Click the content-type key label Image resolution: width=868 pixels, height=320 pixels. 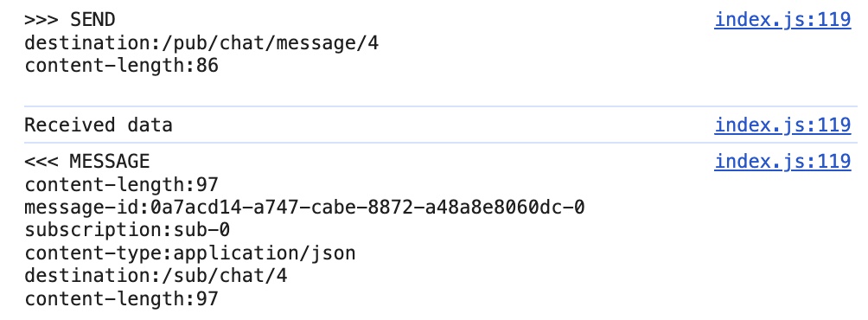coord(93,253)
